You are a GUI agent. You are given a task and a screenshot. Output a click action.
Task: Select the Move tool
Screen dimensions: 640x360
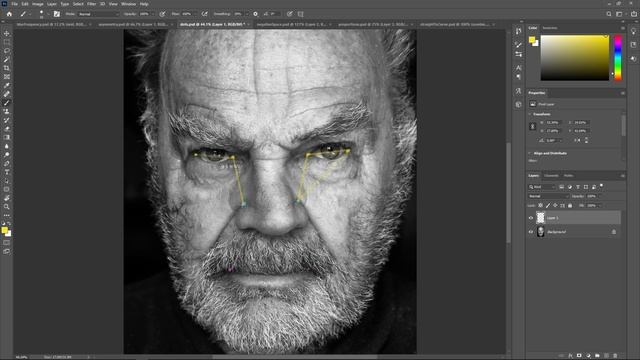pyautogui.click(x=7, y=33)
